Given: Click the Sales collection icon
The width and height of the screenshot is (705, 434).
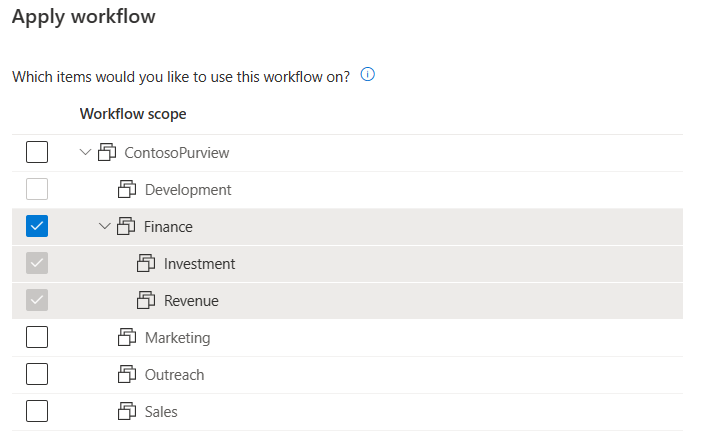Looking at the screenshot, I should 127,411.
